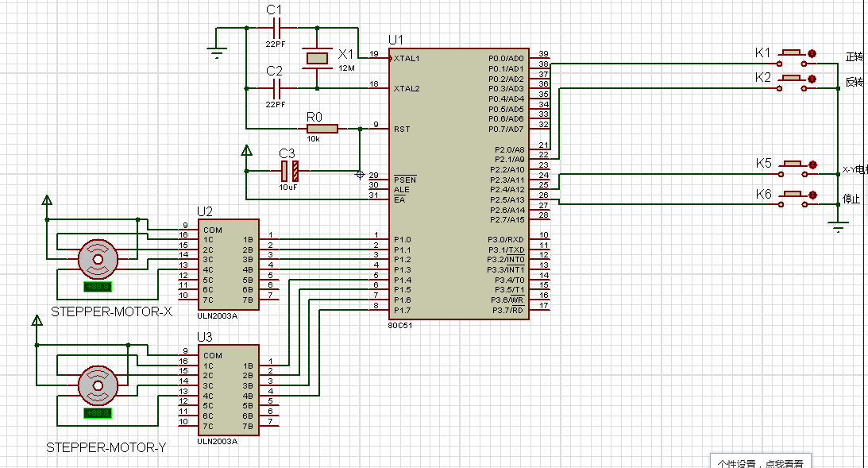Push the K2 button actuator
Viewport: 868px width, 468px height.
[791, 78]
